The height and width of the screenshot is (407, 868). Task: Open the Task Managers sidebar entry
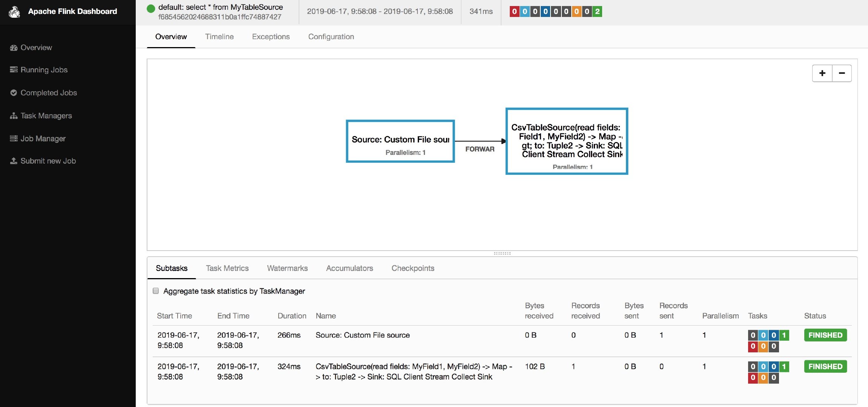(x=46, y=116)
